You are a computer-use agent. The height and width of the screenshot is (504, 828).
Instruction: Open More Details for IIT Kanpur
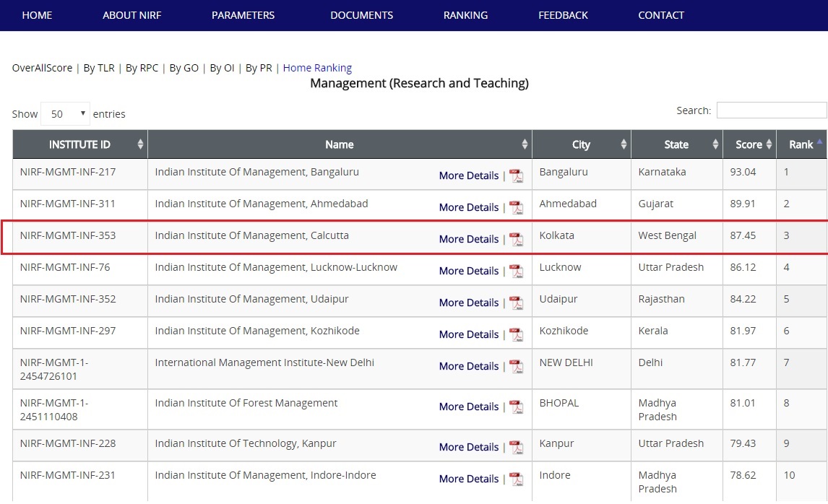pos(469,447)
